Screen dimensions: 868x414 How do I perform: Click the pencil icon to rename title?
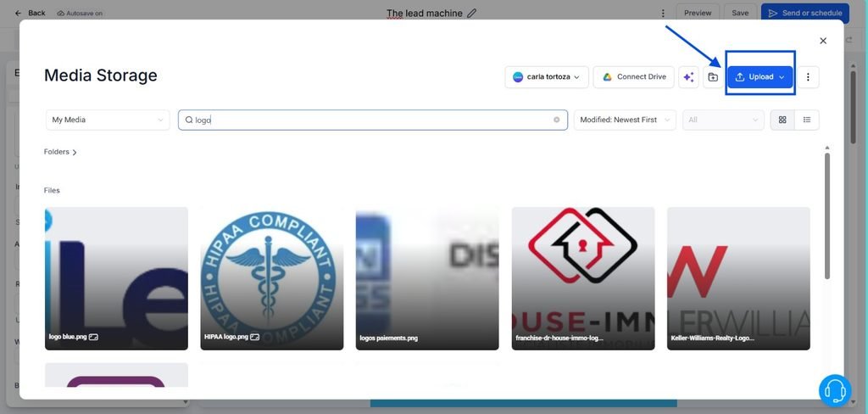pyautogui.click(x=471, y=14)
